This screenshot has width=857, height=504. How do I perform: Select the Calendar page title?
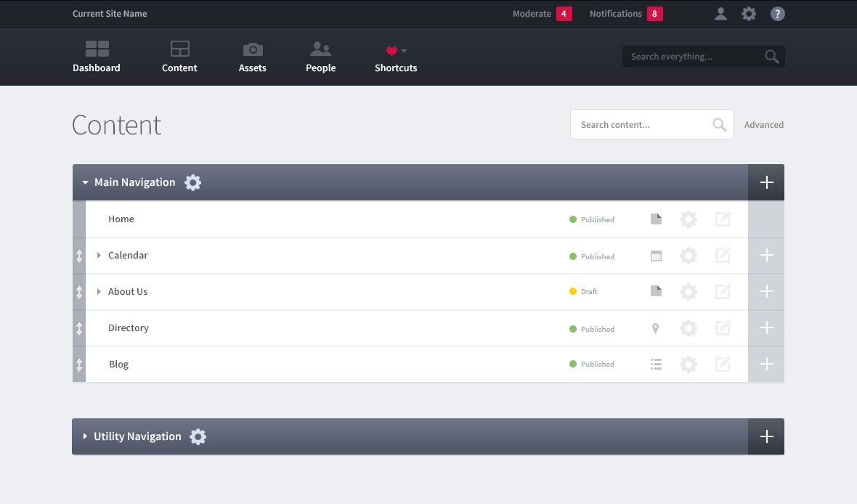coord(128,256)
